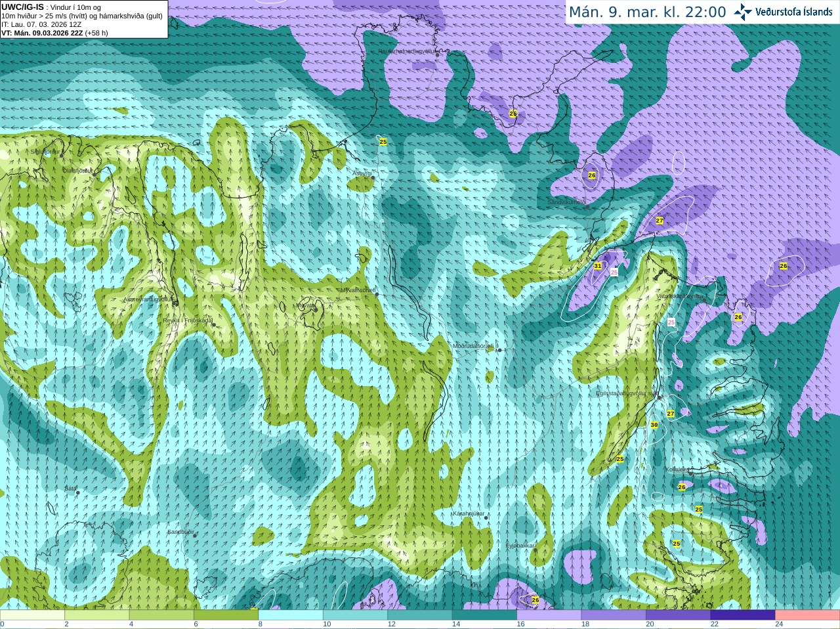Screen dimensions: 840x629
Task: Click the yellow 26 marker just above the legend
Action: point(535,600)
